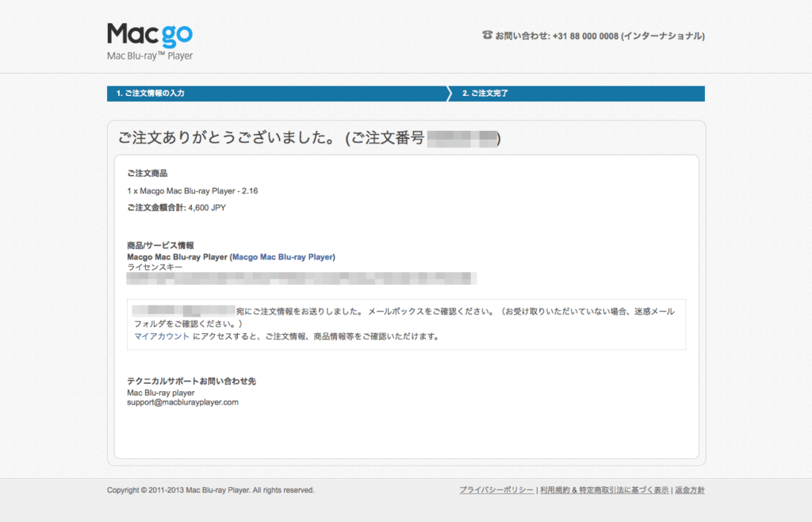Click the ご注文商品 heading
The image size is (812, 522).
pos(147,174)
